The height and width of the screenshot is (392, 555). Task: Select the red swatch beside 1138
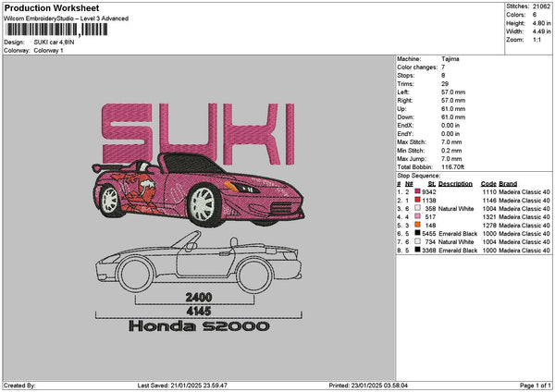coord(418,200)
